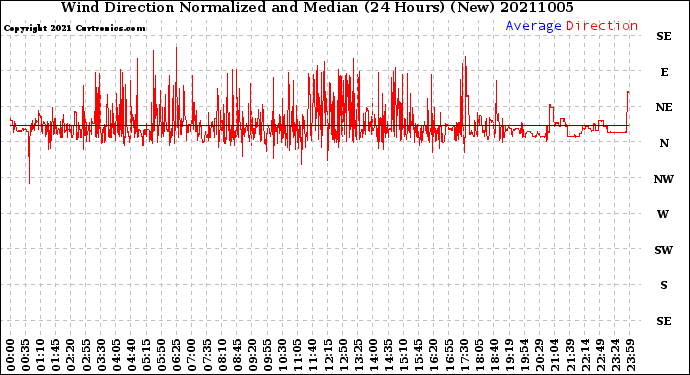Click the N axis label
690x375 pixels.
[664, 143]
